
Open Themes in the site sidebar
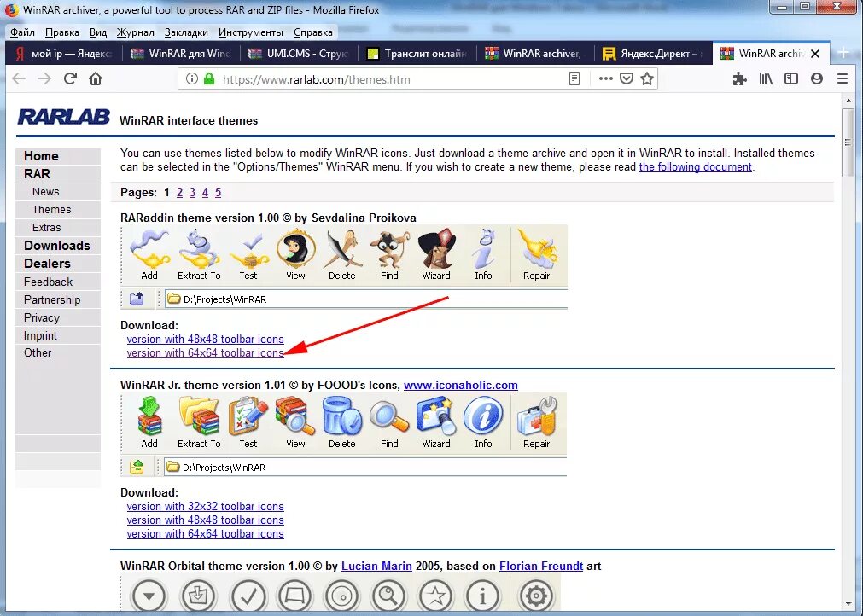pyautogui.click(x=52, y=210)
